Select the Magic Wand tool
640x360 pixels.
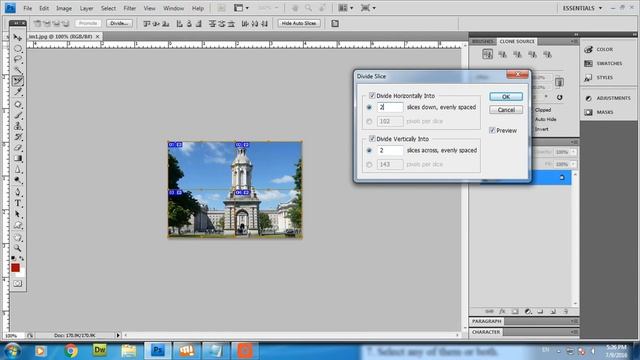click(x=18, y=70)
